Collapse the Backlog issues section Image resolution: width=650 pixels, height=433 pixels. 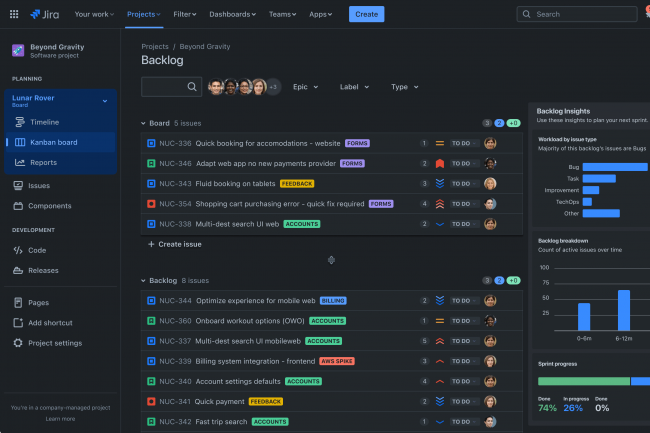[x=144, y=281]
